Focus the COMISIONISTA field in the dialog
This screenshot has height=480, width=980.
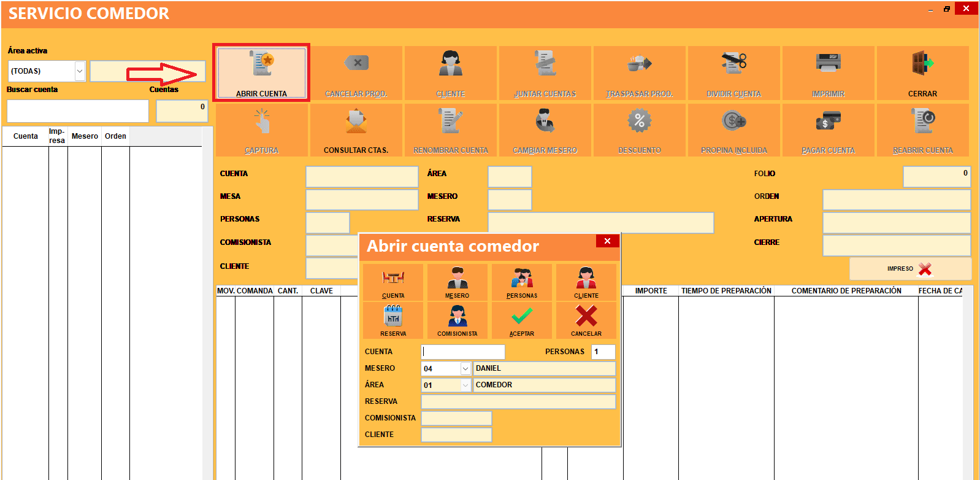pos(456,418)
